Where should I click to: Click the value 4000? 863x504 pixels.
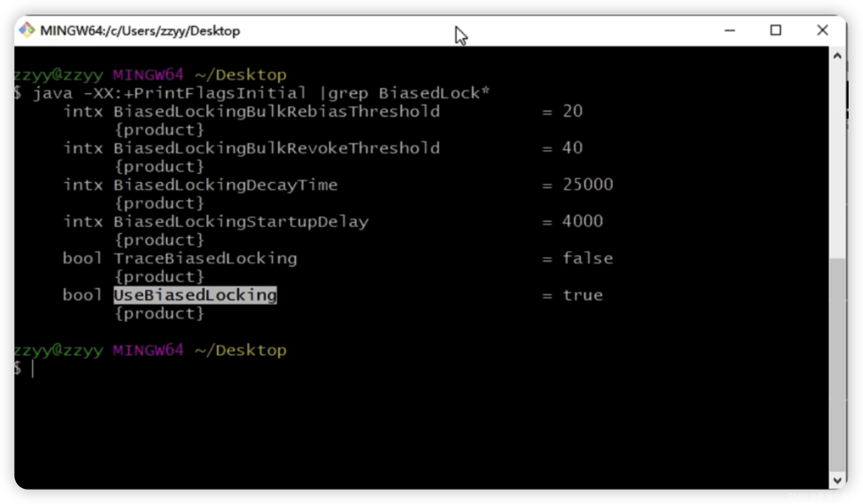coord(583,221)
